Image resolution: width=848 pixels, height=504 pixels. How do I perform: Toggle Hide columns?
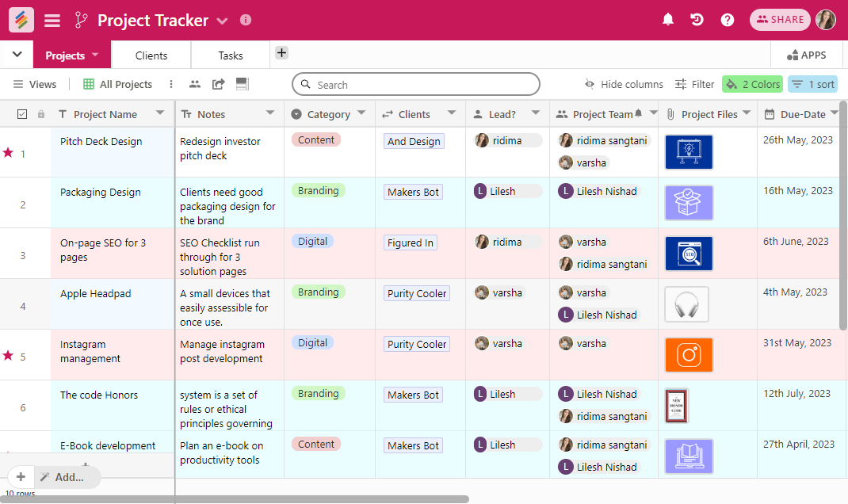point(625,83)
